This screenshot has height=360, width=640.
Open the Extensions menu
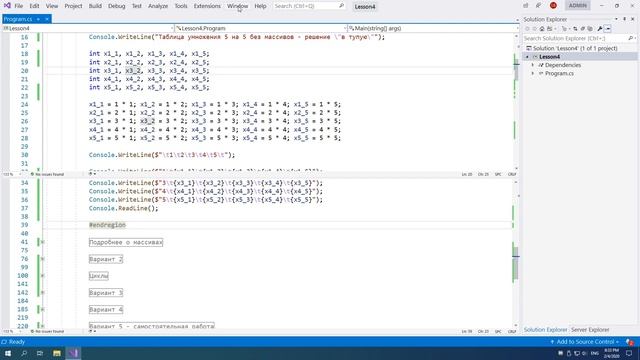(207, 6)
